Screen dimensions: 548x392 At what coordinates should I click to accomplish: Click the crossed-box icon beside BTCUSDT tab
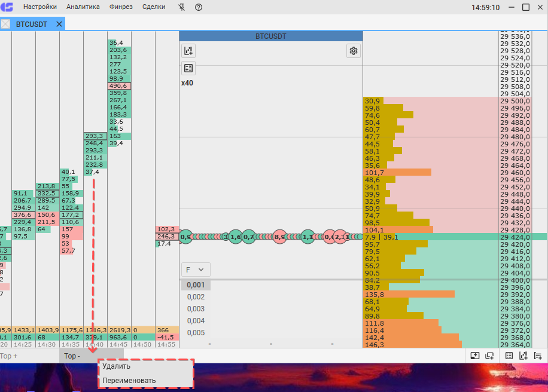pyautogui.click(x=5, y=24)
